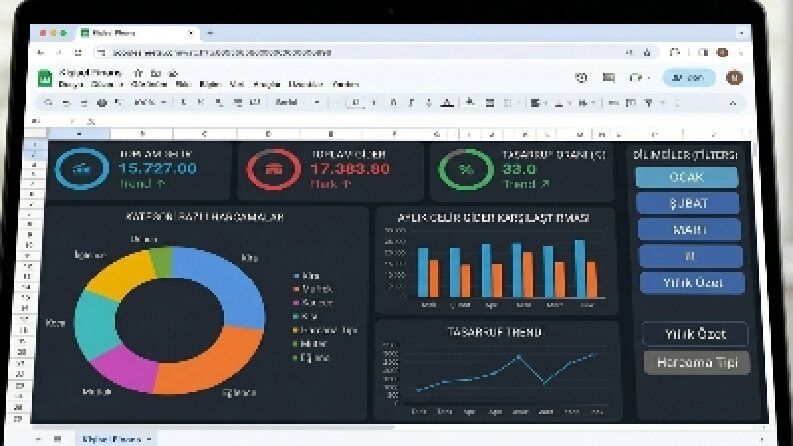Image resolution: width=793 pixels, height=446 pixels.
Task: Click the blue Kira legend swatch
Action: click(296, 276)
